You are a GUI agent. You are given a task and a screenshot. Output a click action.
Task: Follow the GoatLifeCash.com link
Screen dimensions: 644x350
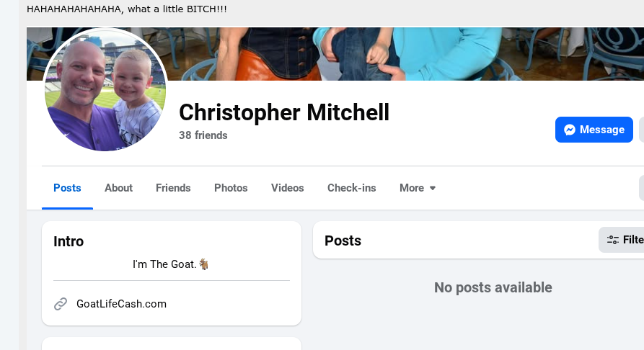[122, 304]
